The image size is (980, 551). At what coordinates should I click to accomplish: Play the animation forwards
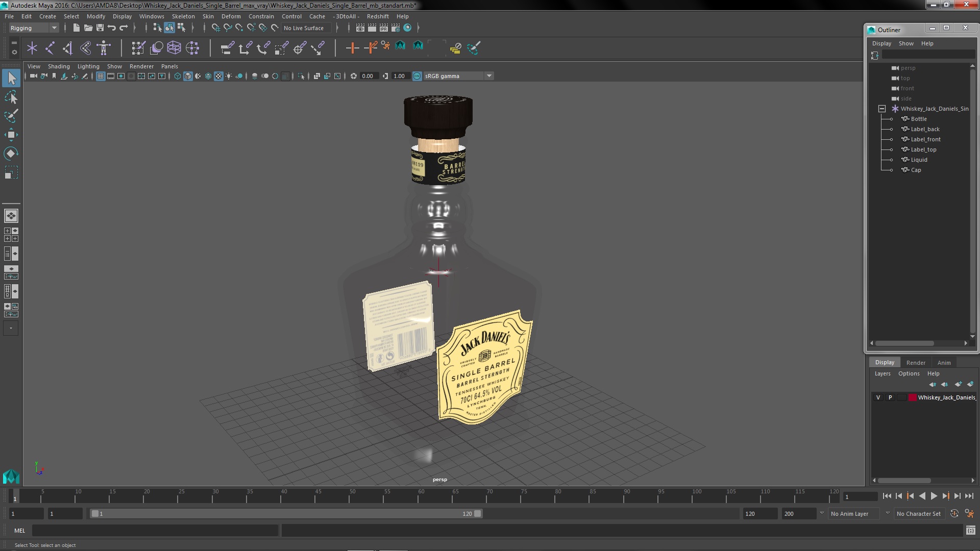point(934,496)
